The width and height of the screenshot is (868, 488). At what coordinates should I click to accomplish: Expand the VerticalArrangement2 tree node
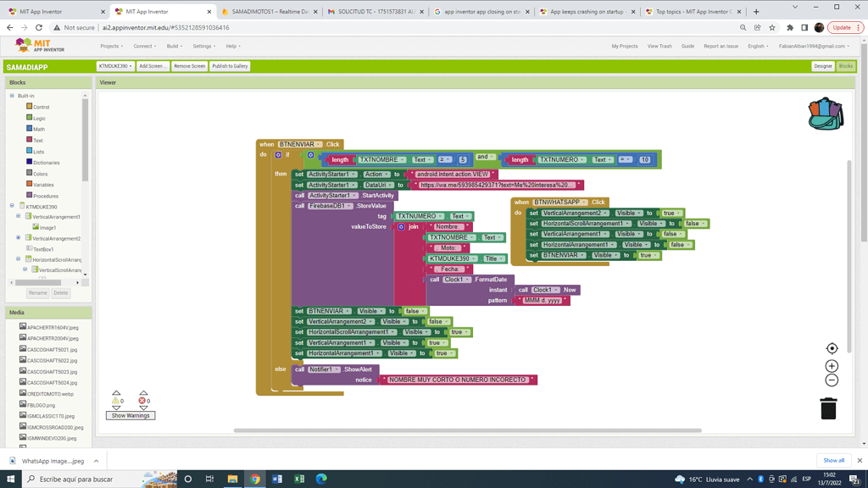coord(19,238)
